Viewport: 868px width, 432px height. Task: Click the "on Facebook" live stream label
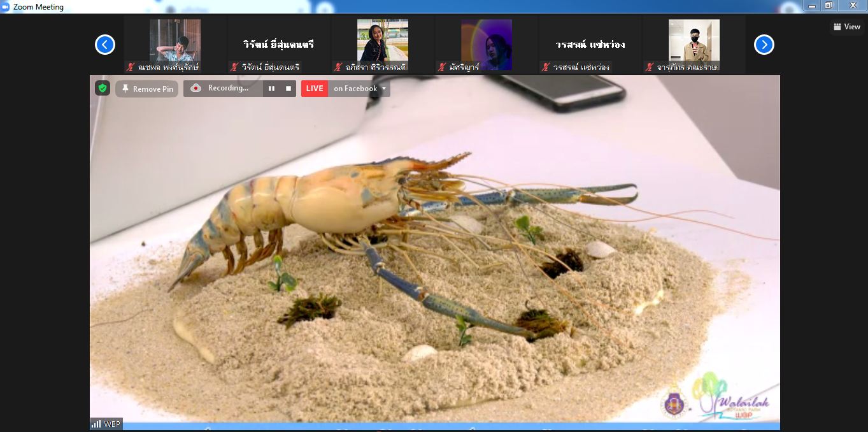(x=355, y=89)
